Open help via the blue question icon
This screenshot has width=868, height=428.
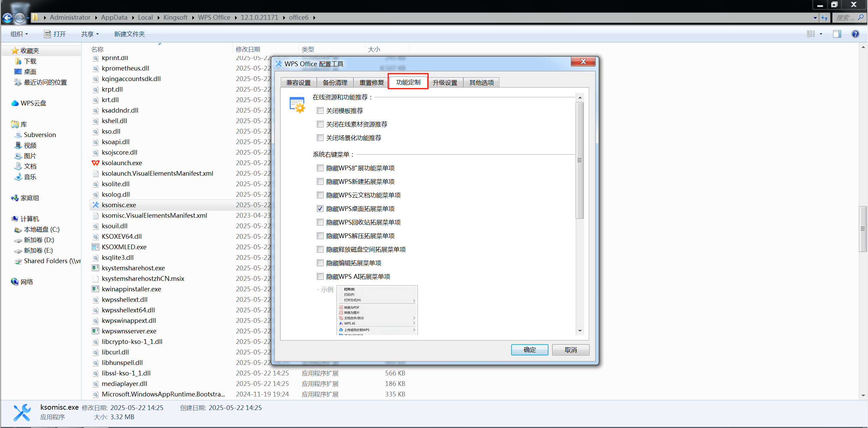click(855, 34)
